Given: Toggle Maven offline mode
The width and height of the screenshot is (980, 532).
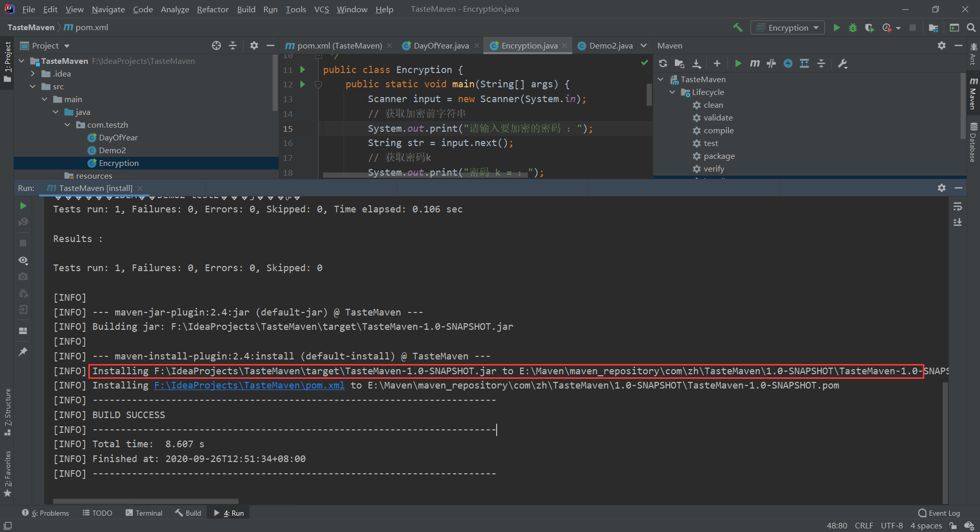Looking at the screenshot, I should [771, 63].
